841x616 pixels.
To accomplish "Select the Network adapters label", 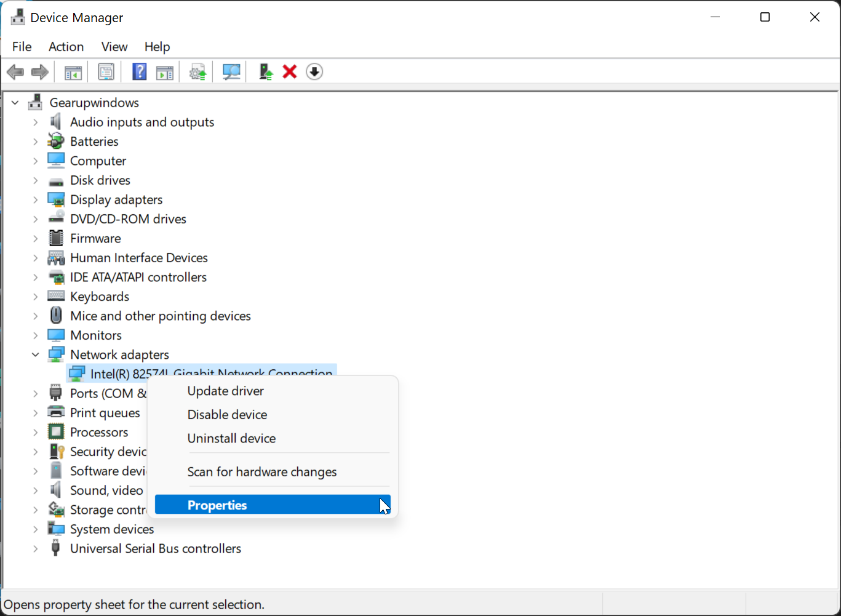I will (119, 354).
